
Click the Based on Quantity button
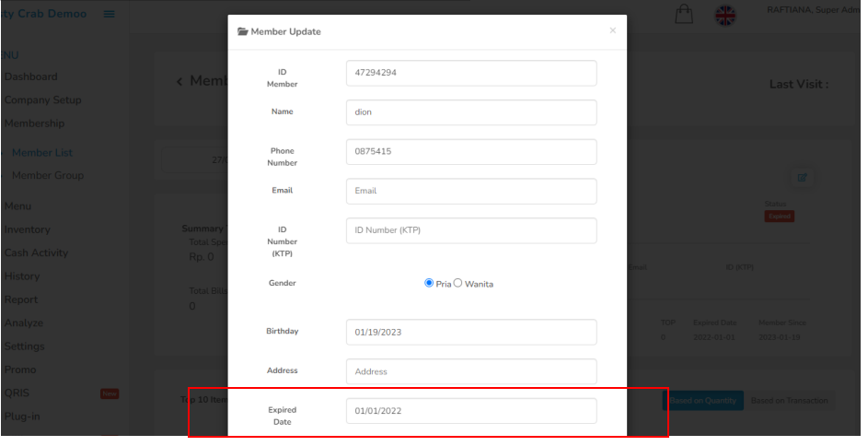point(703,401)
